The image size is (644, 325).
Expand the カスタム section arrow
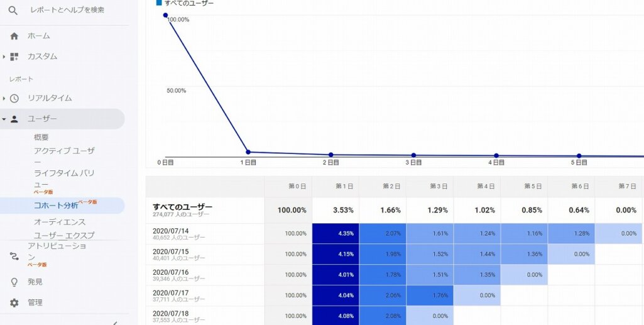4,57
